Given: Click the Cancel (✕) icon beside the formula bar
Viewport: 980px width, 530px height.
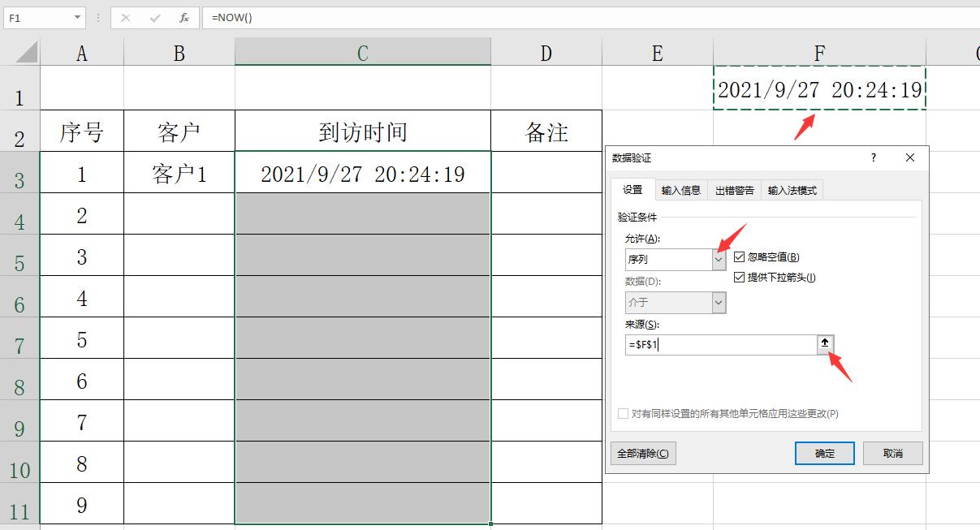Looking at the screenshot, I should pos(127,17).
